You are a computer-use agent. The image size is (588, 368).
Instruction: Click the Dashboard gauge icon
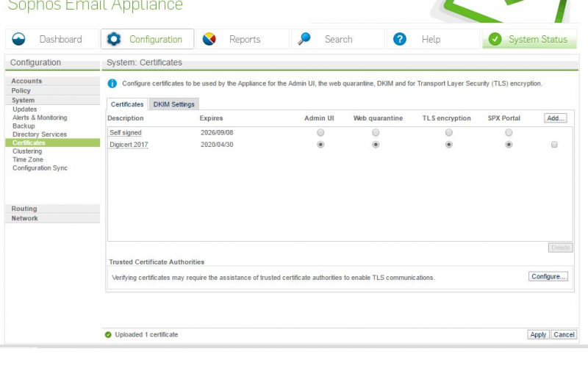click(x=20, y=39)
